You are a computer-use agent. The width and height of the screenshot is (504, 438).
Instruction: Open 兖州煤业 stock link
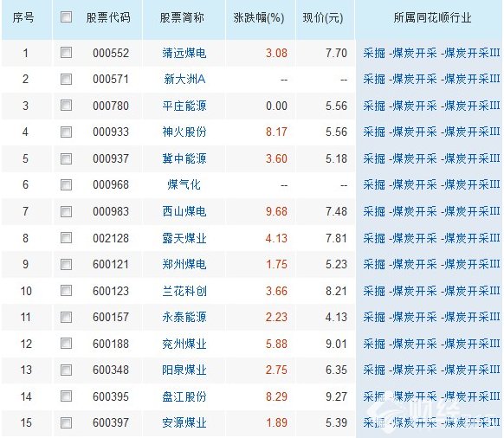click(x=184, y=344)
